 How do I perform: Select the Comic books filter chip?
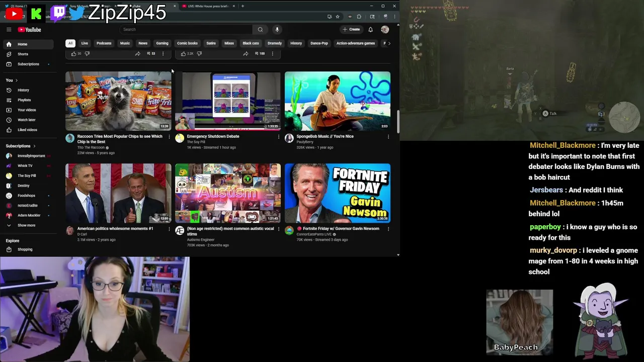(x=187, y=43)
